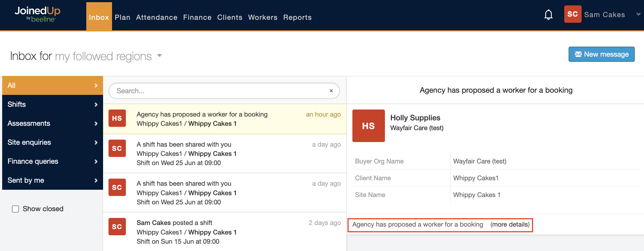
Task: Open the my followed regions dropdown
Action: (x=159, y=56)
